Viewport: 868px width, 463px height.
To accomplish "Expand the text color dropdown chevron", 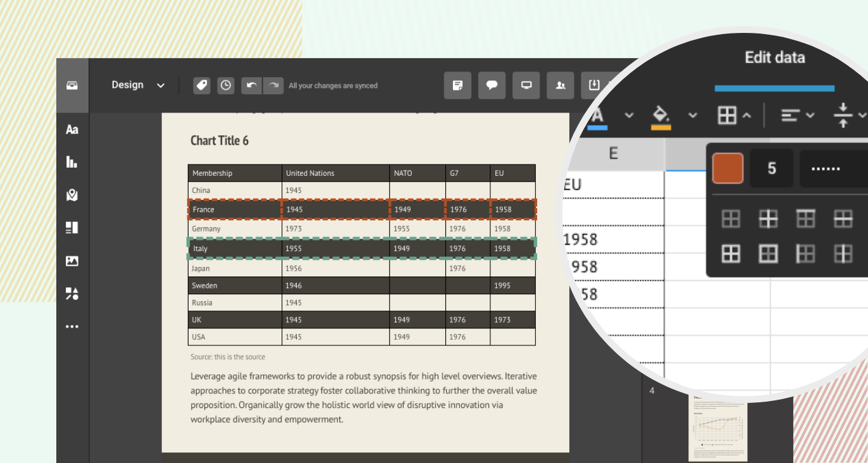I will pos(630,115).
